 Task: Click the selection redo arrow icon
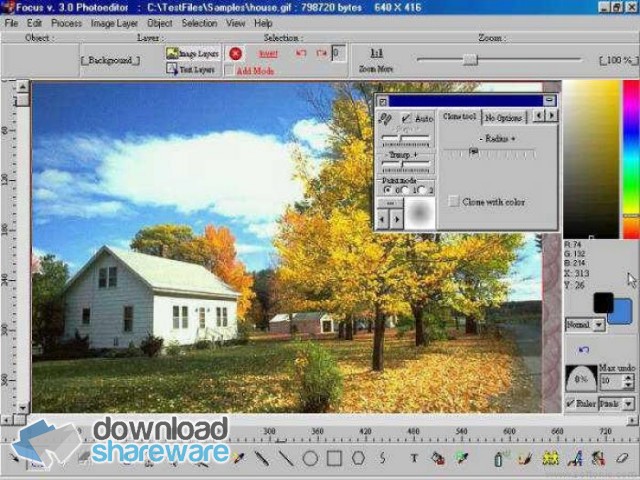pyautogui.click(x=321, y=53)
